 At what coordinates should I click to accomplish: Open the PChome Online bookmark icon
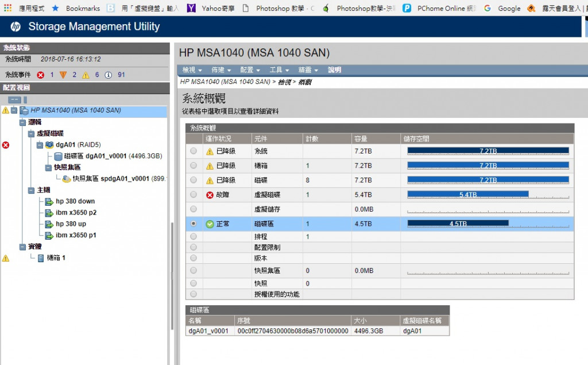click(x=407, y=8)
